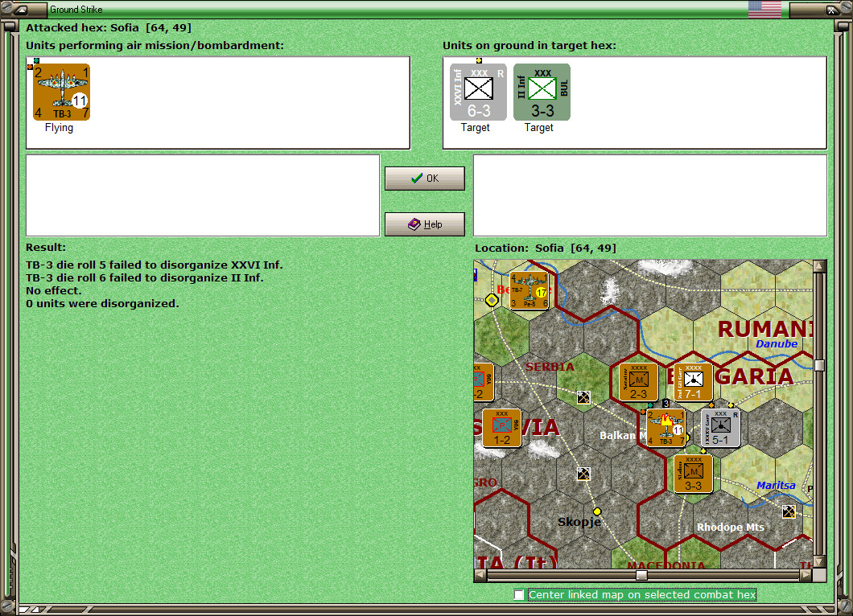Click the mine resource icon north of Skopje

click(x=583, y=474)
